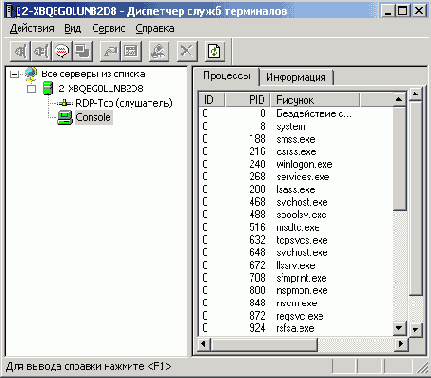Select svchost.exe with PID 648
The image size is (431, 378).
click(x=296, y=252)
